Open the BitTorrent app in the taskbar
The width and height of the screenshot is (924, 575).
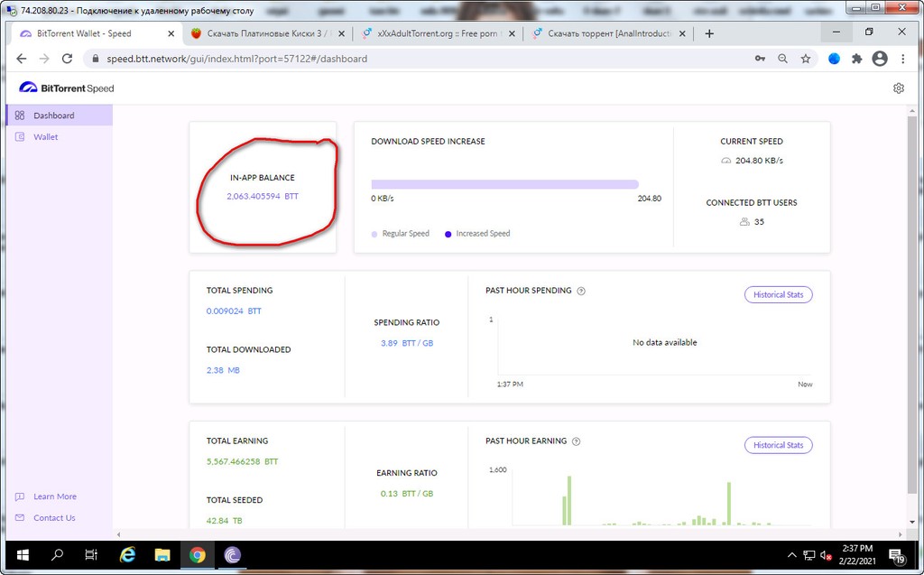232,555
